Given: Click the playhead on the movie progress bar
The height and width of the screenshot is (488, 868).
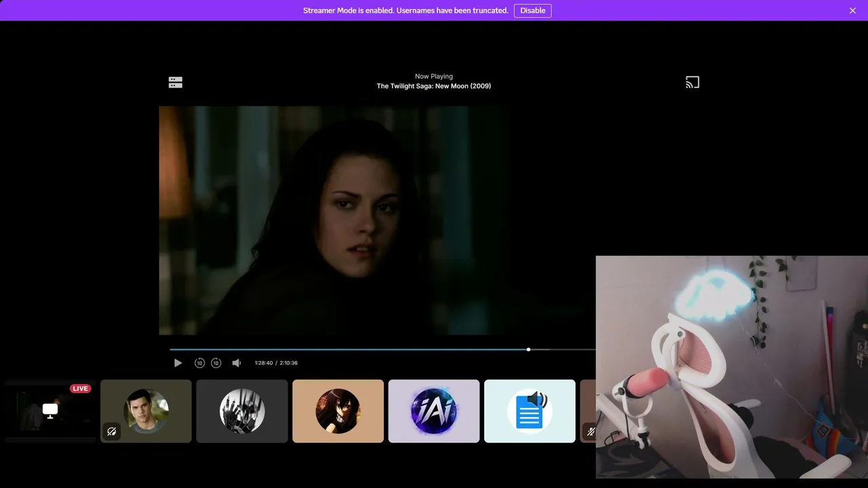Looking at the screenshot, I should pyautogui.click(x=528, y=350).
